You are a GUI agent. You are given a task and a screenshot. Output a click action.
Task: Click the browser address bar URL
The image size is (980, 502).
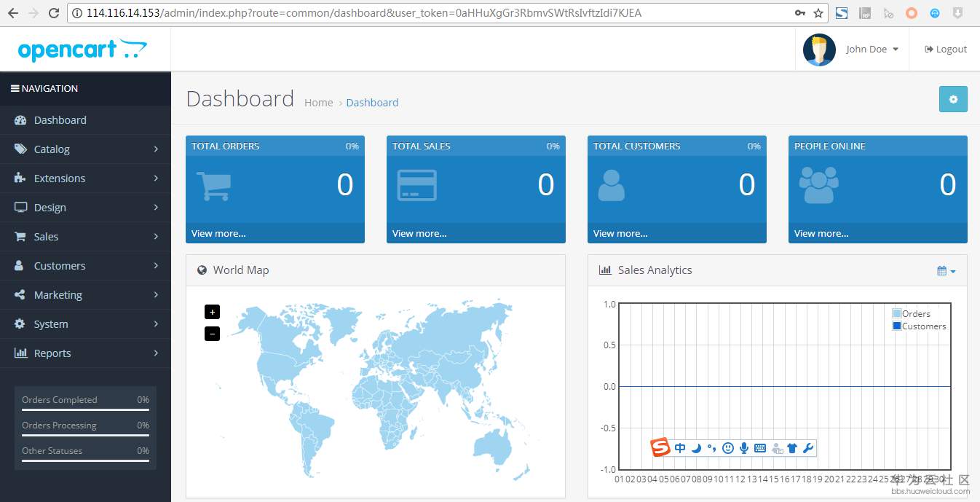363,13
